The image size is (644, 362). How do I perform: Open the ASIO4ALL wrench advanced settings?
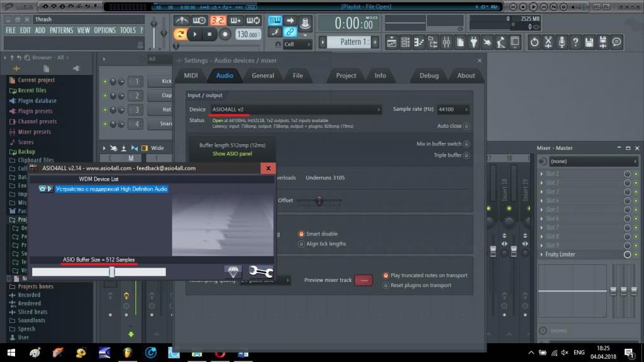point(260,271)
